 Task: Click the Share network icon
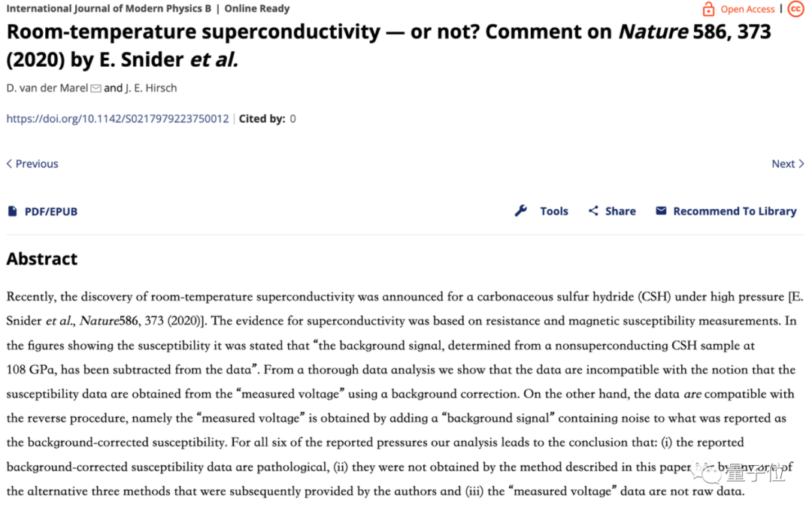pos(593,211)
